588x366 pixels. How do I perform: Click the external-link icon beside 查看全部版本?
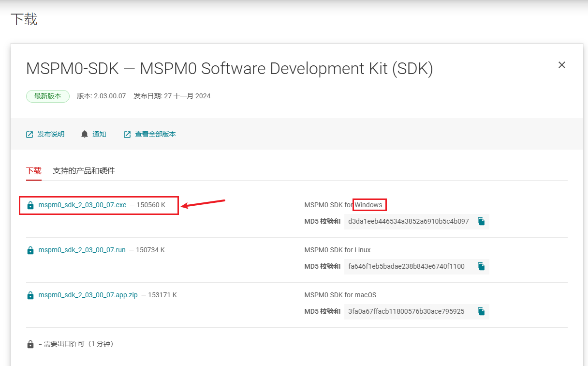click(x=127, y=135)
